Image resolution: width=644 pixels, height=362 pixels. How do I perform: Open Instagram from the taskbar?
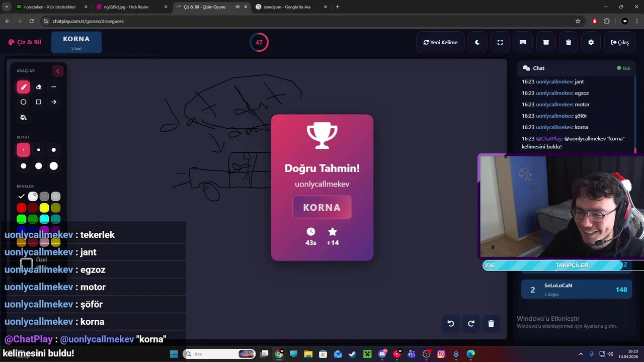tap(441, 354)
